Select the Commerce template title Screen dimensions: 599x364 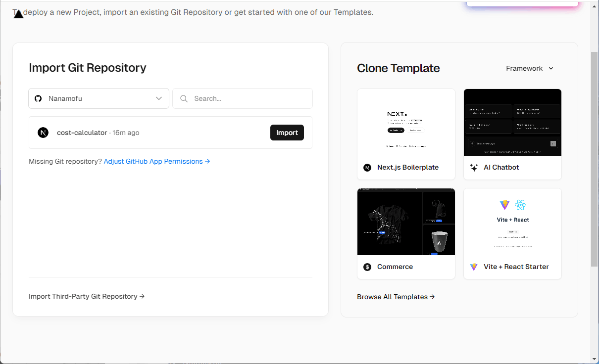pos(395,267)
